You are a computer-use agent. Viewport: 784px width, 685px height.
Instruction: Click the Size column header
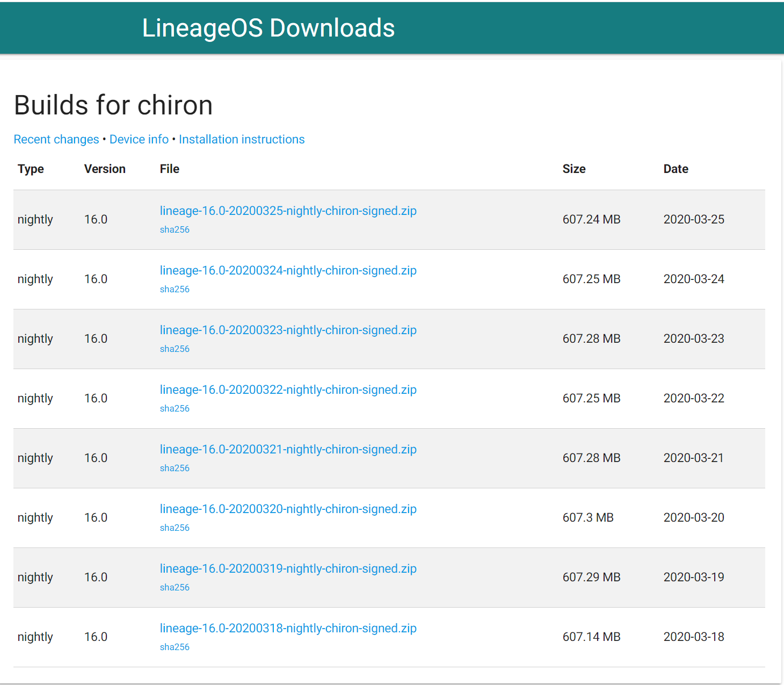pyautogui.click(x=574, y=169)
